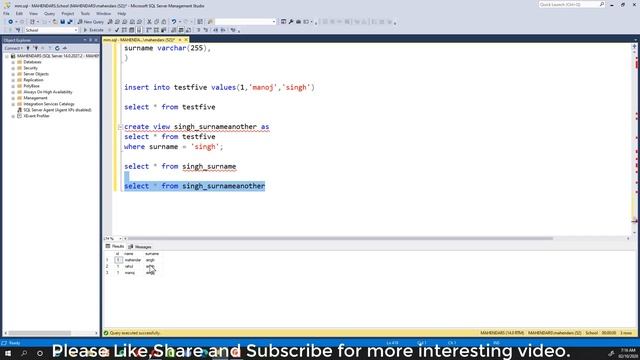This screenshot has width=640, height=360.
Task: Switch to the Results tab
Action: [x=115, y=247]
